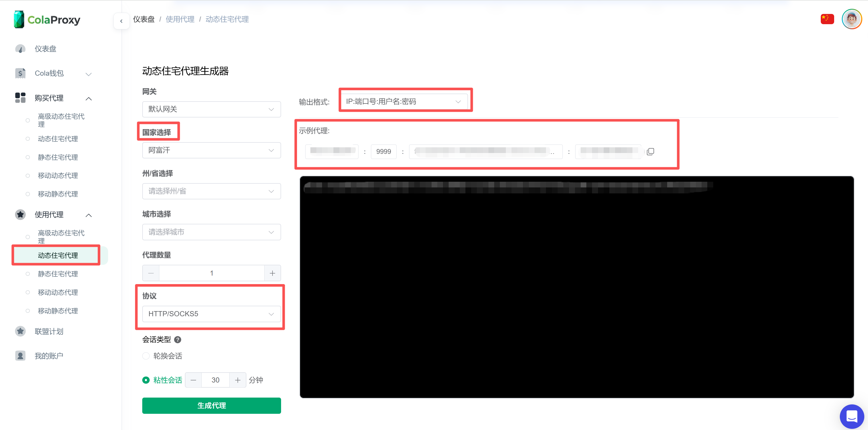Click the 使用代理 star icon
This screenshot has width=868, height=430.
(20, 214)
